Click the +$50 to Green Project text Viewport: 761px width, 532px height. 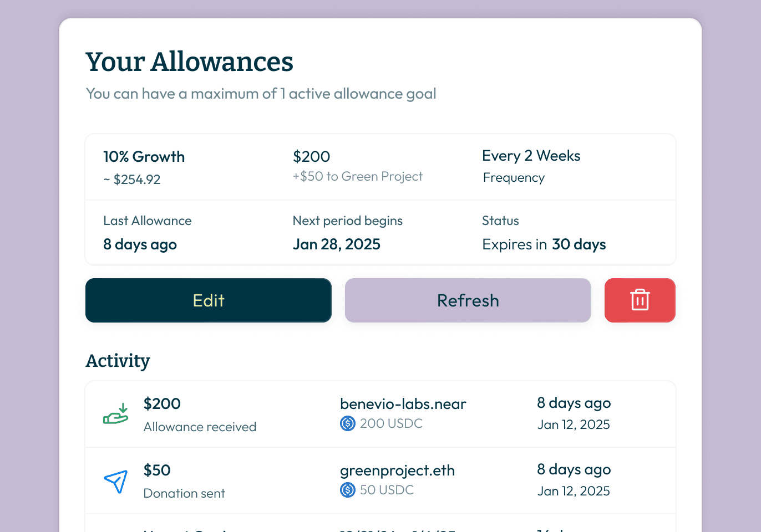point(358,176)
